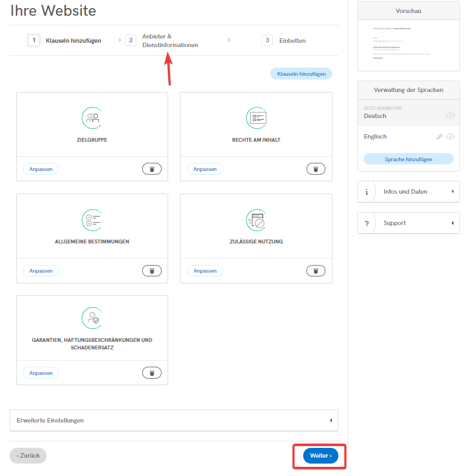Click Sprache hinzufügen button

tap(408, 159)
